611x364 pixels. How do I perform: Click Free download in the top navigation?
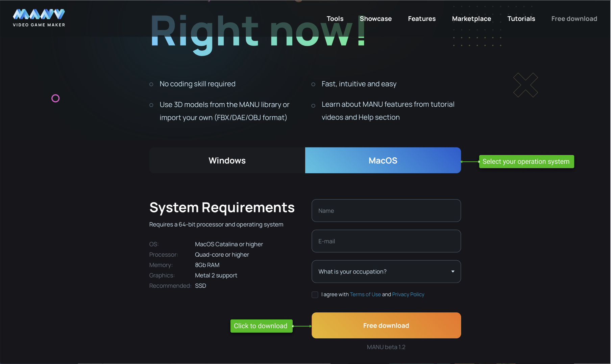tap(574, 19)
